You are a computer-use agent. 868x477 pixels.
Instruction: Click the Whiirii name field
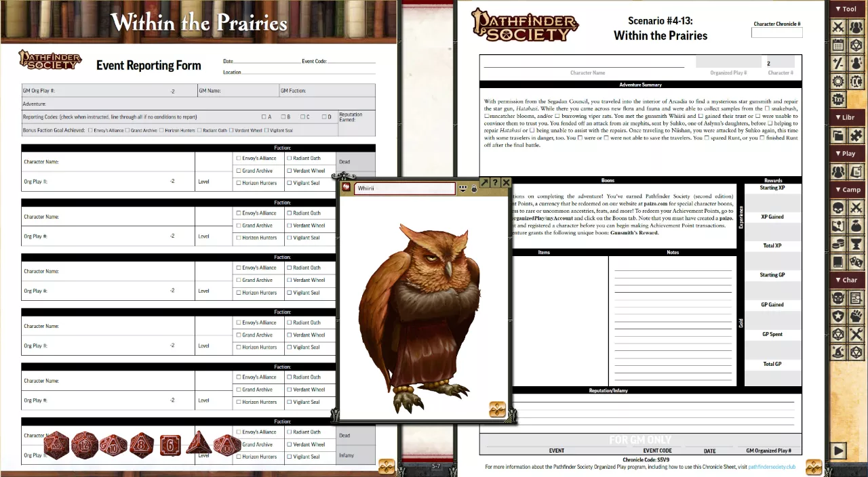click(405, 188)
